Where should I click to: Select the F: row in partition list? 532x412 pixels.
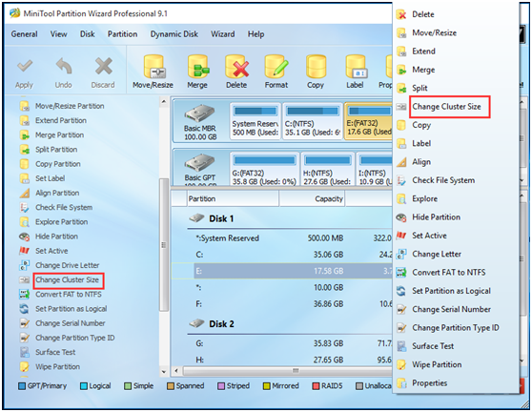coord(281,304)
